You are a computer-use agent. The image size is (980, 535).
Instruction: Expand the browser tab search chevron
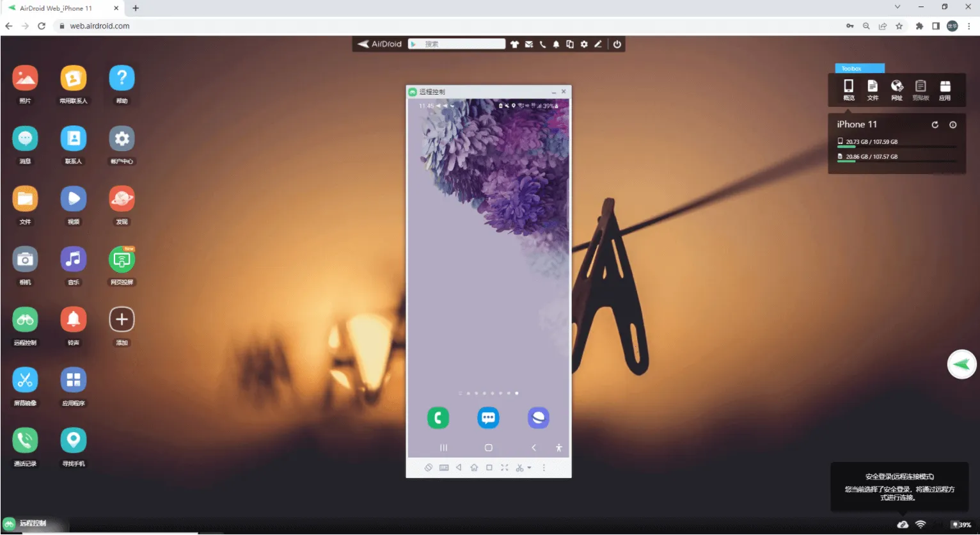[896, 6]
